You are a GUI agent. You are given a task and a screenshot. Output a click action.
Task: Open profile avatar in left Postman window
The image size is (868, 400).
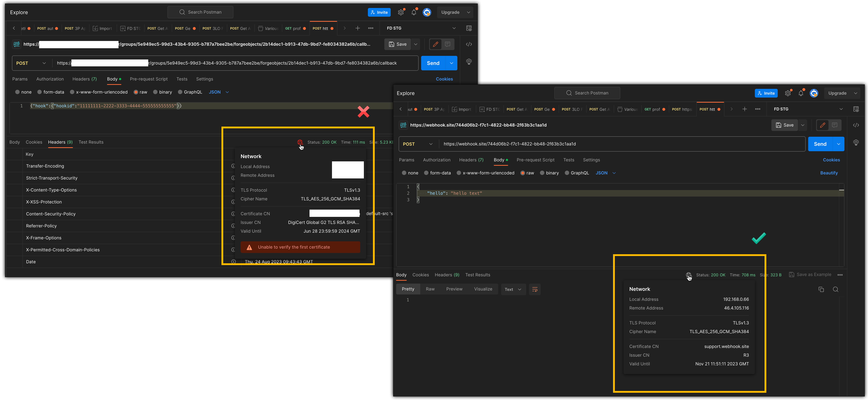point(427,12)
